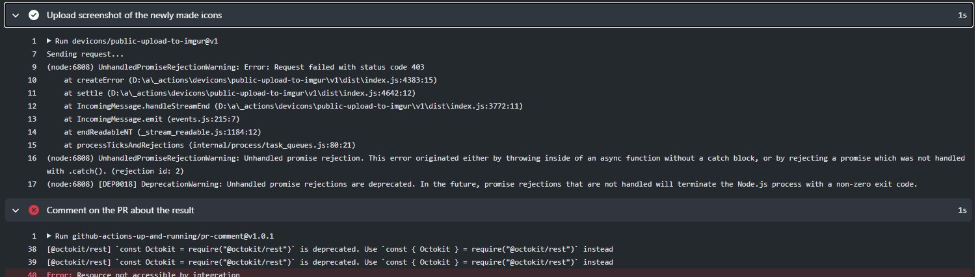Image resolution: width=980 pixels, height=277 pixels.
Task: Select log line number 10
Action: (x=33, y=80)
